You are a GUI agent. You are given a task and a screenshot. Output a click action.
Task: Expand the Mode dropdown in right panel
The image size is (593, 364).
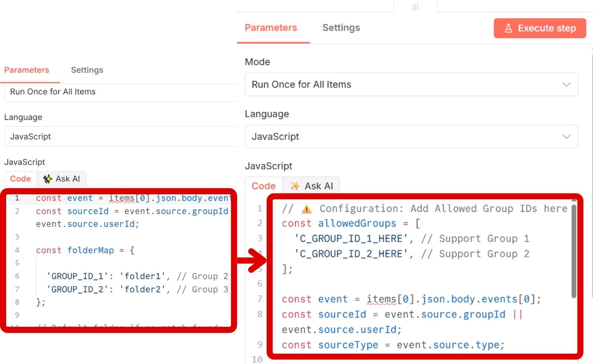411,85
